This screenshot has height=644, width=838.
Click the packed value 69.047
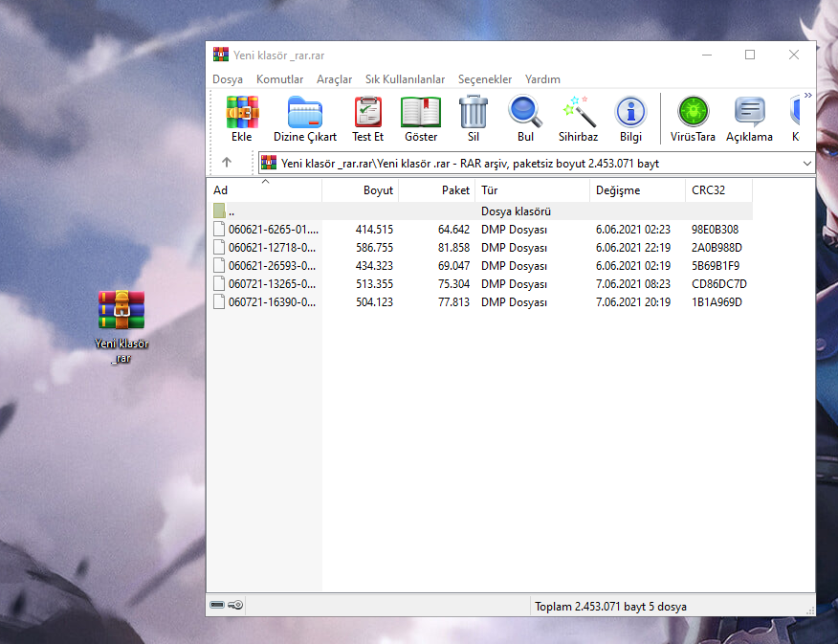[453, 266]
